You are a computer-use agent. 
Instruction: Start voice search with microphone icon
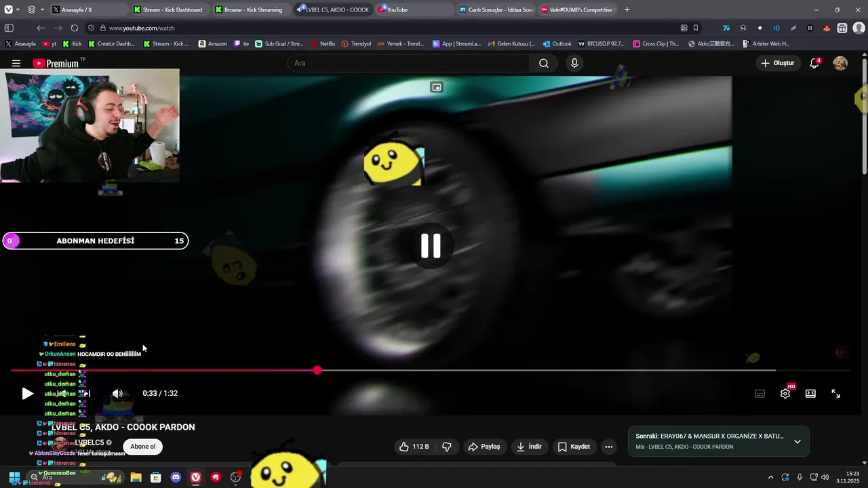point(574,63)
